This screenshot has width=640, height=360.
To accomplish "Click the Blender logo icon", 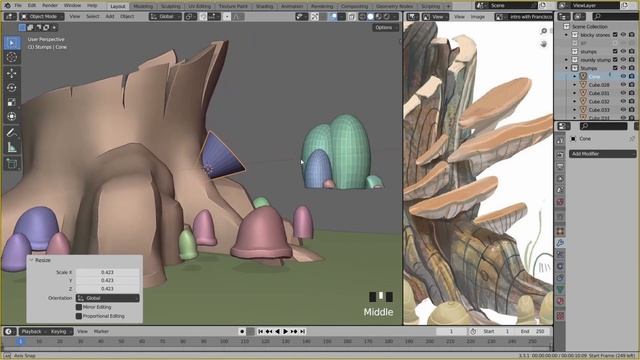I will point(7,6).
